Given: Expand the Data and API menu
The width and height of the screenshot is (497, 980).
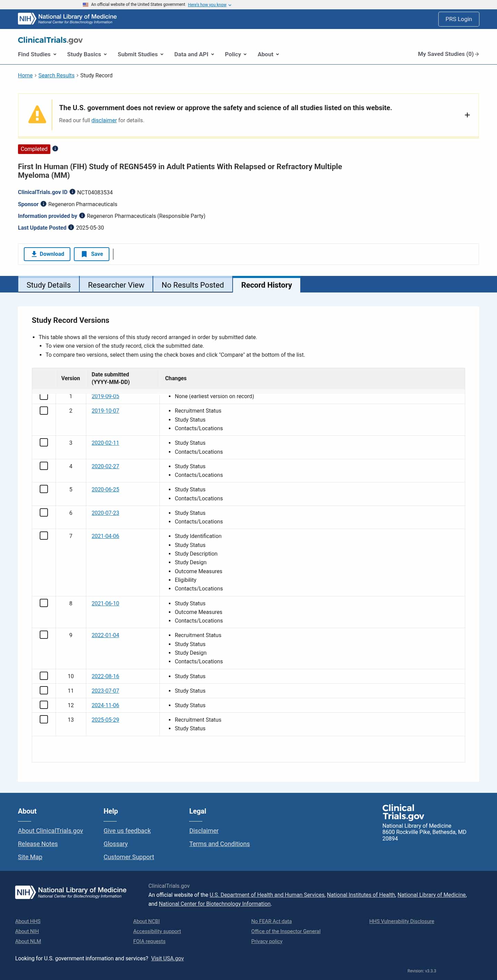Looking at the screenshot, I should pyautogui.click(x=194, y=55).
